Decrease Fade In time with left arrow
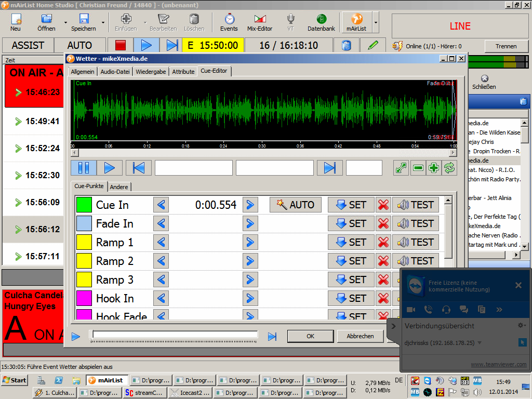This screenshot has width=532, height=399. point(161,223)
